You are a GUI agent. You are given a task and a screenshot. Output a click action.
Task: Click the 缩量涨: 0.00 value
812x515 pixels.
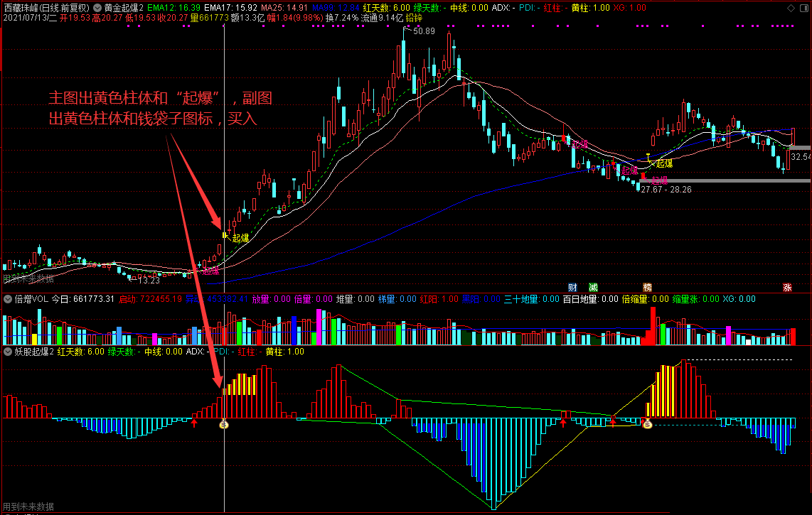(x=696, y=298)
